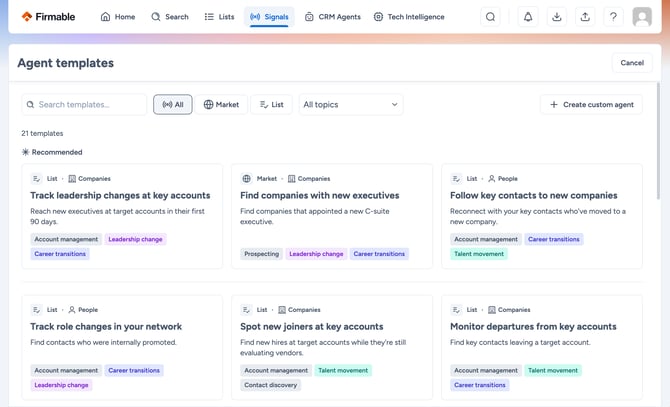The image size is (670, 407).
Task: Click the Market globe icon on the Find companies card
Action: click(247, 179)
